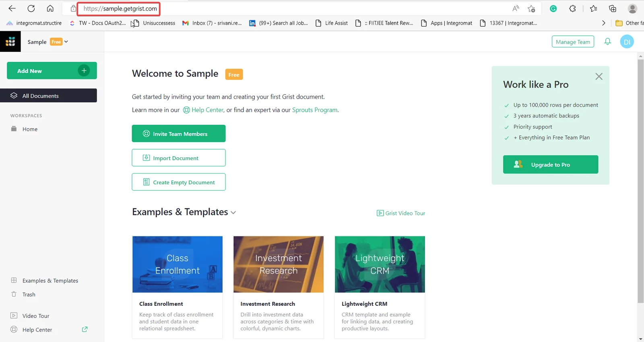This screenshot has height=342, width=644.
Task: Open the Lightweight CRM template thumbnail
Action: point(380,264)
